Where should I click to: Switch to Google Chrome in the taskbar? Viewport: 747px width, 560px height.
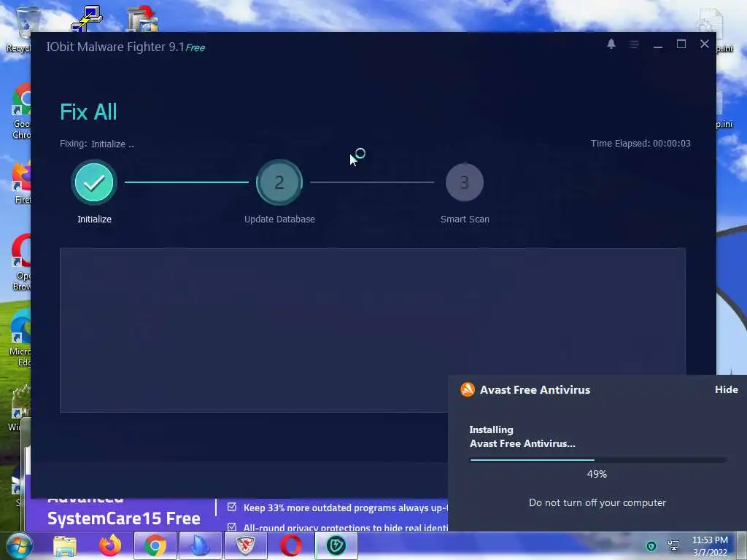point(155,545)
